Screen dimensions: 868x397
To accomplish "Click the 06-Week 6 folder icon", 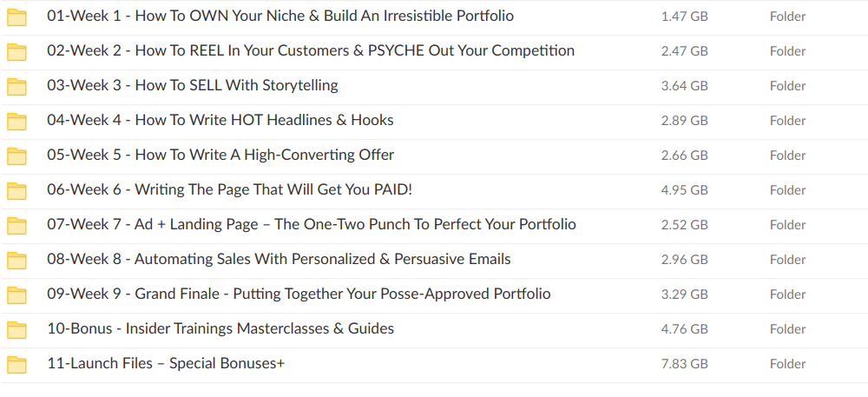I will pyautogui.click(x=16, y=190).
